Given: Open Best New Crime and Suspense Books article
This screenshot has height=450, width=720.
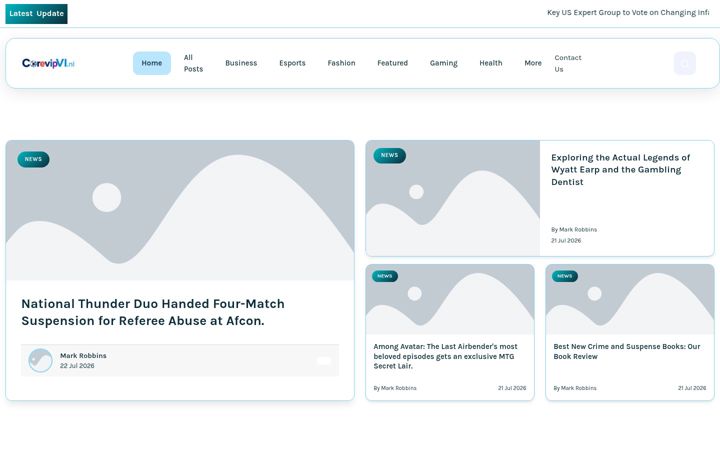Looking at the screenshot, I should (627, 351).
